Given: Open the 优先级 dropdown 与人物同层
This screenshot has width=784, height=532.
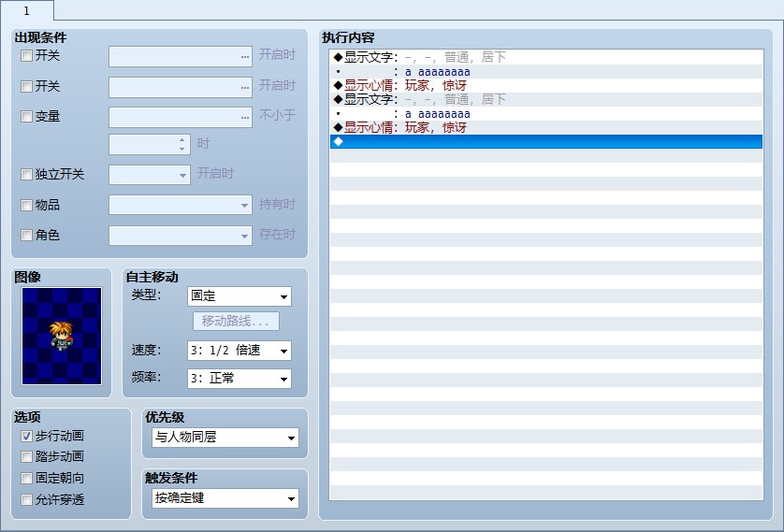Looking at the screenshot, I should [x=225, y=438].
